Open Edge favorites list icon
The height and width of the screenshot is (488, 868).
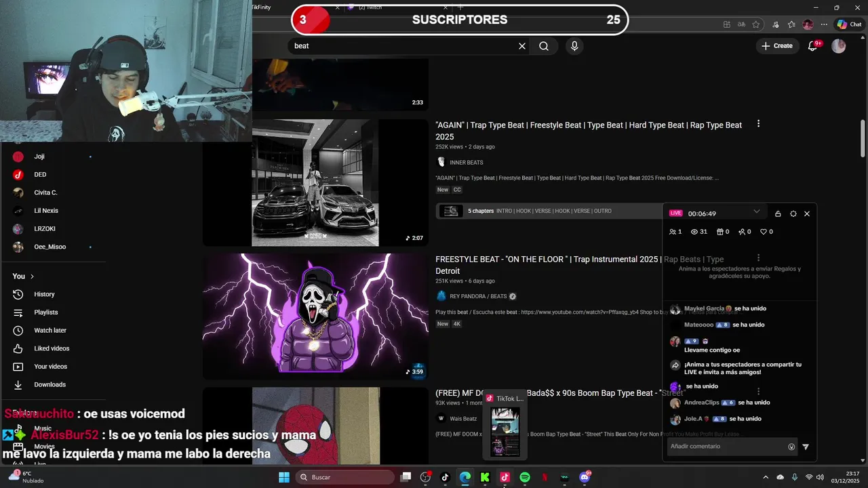(x=791, y=24)
